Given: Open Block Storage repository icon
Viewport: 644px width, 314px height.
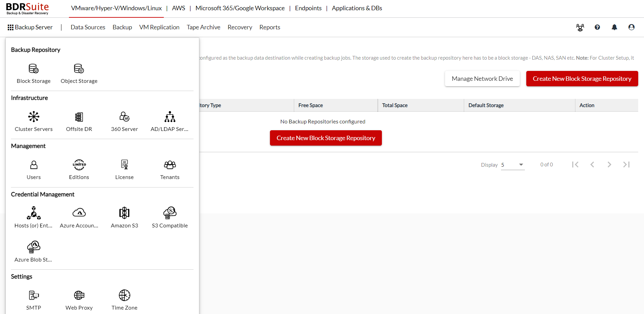Looking at the screenshot, I should tap(33, 69).
